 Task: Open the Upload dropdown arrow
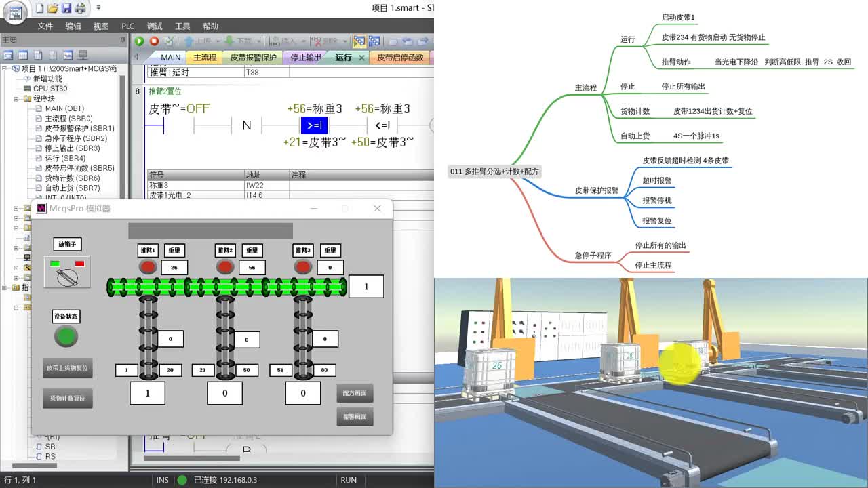coord(218,41)
